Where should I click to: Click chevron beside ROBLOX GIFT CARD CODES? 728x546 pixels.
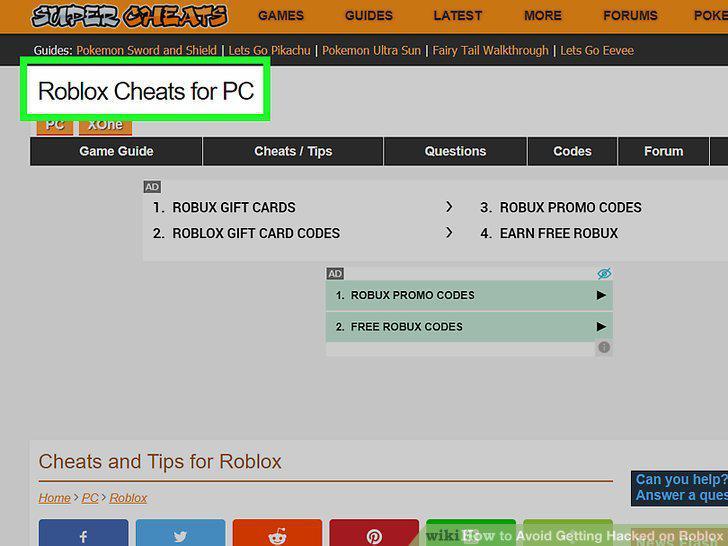click(x=448, y=232)
